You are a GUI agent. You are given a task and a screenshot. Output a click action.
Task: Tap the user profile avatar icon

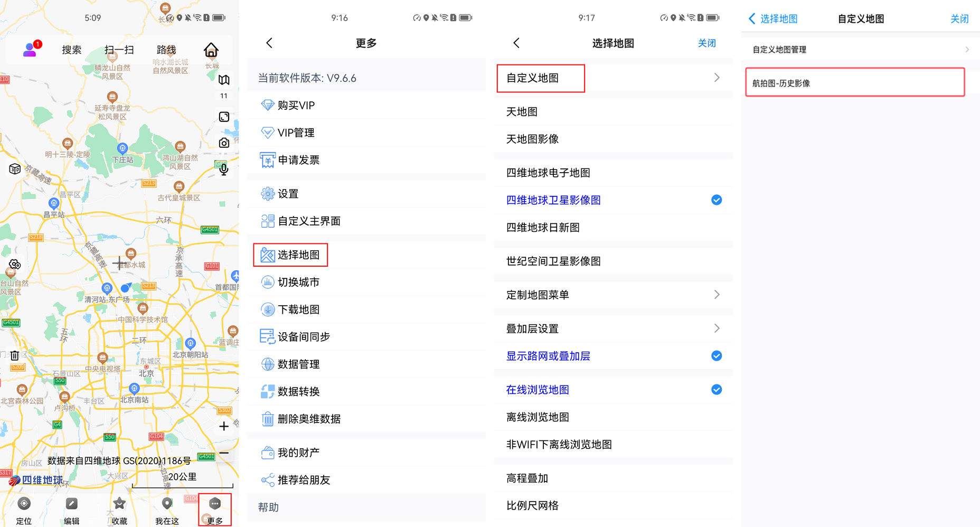[x=30, y=50]
